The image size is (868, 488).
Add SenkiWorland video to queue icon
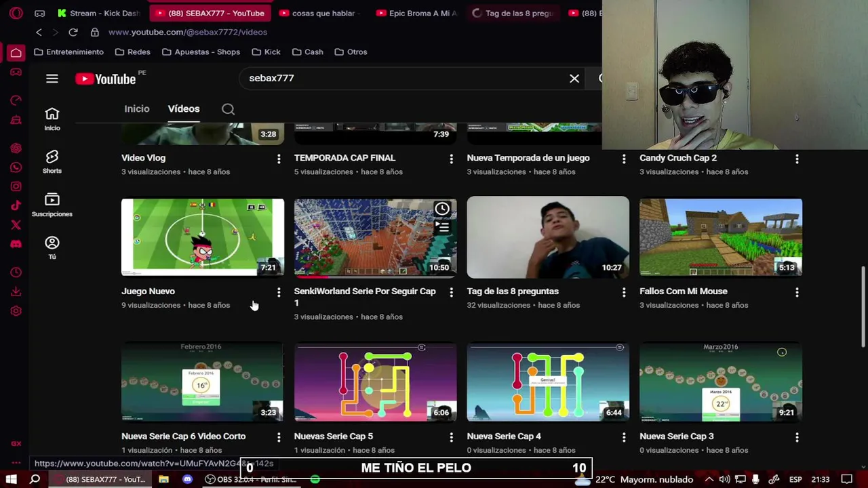click(442, 227)
